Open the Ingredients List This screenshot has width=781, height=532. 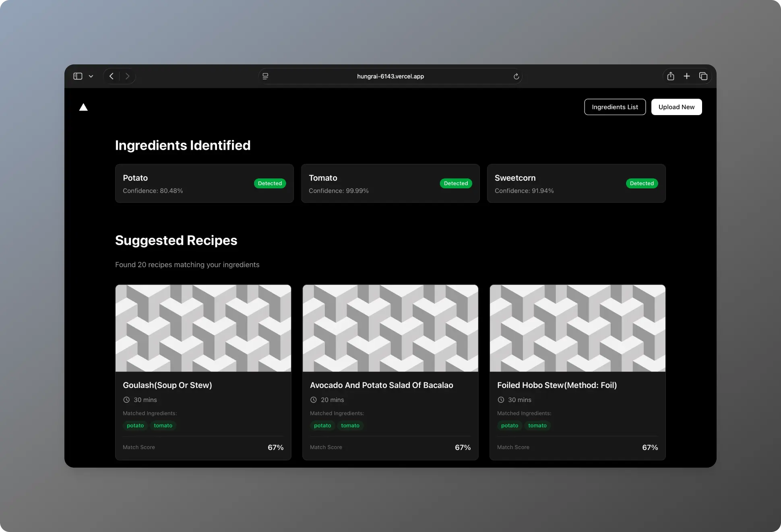[x=615, y=107]
